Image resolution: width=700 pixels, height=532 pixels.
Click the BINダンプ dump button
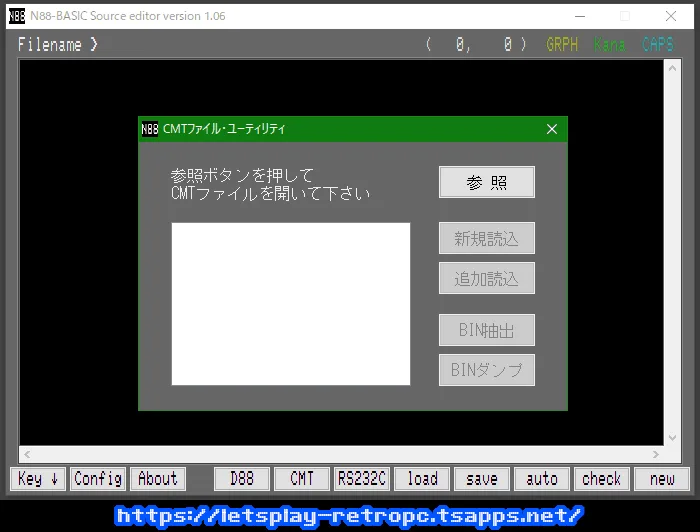(x=486, y=370)
